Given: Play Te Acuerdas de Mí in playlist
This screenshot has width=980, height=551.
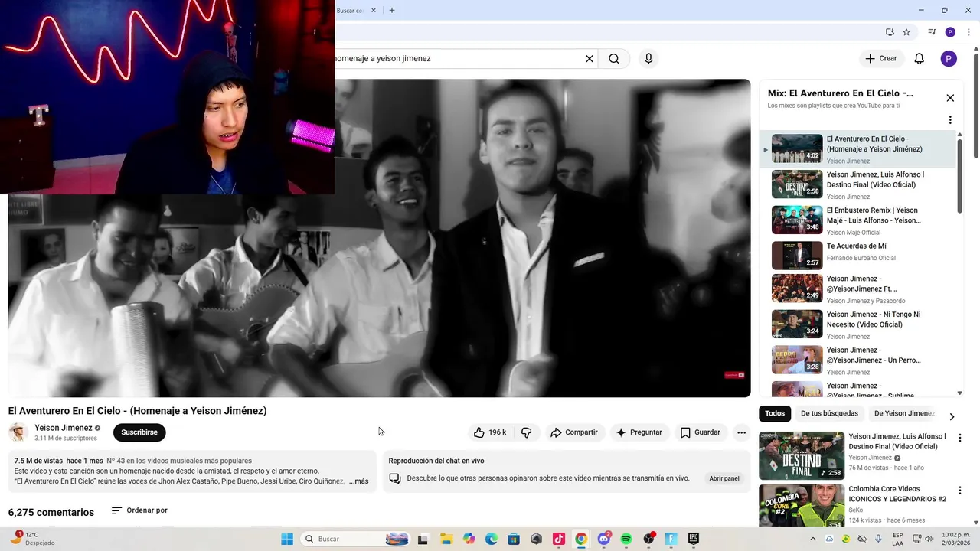Looking at the screenshot, I should pyautogui.click(x=857, y=256).
